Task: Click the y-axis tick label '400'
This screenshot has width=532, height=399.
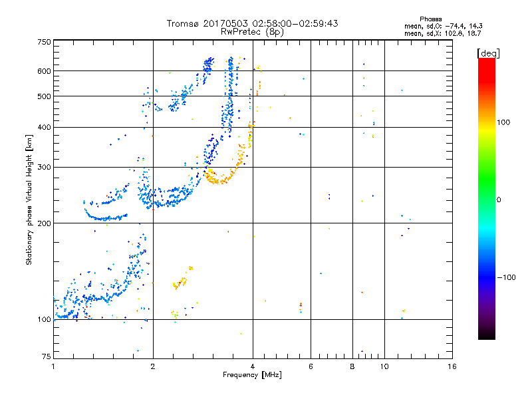Action: 44,127
